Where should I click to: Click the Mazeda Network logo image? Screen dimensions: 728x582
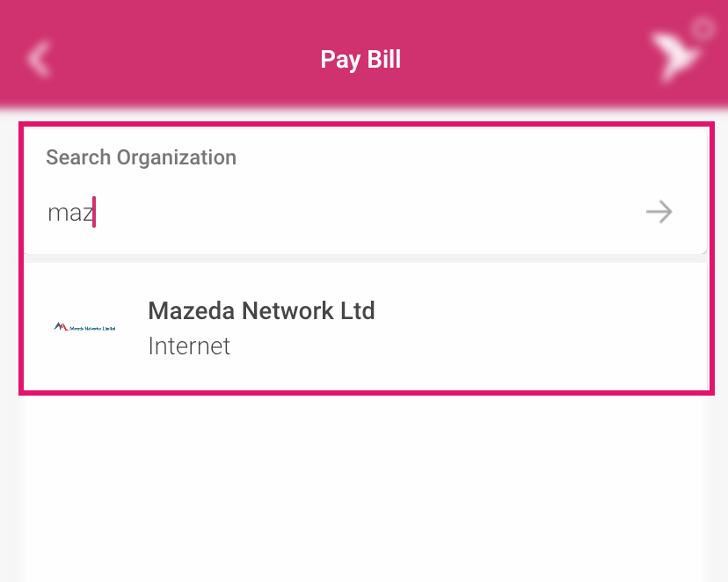point(85,327)
